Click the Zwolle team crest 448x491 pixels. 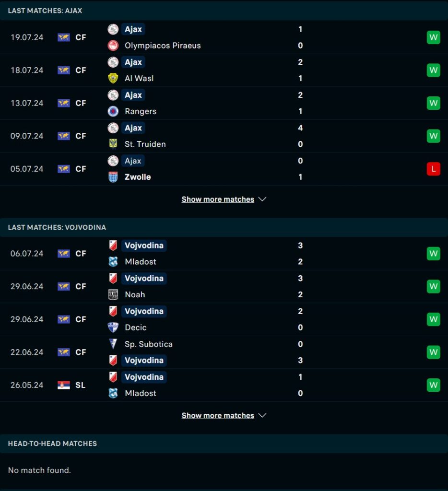(x=113, y=177)
